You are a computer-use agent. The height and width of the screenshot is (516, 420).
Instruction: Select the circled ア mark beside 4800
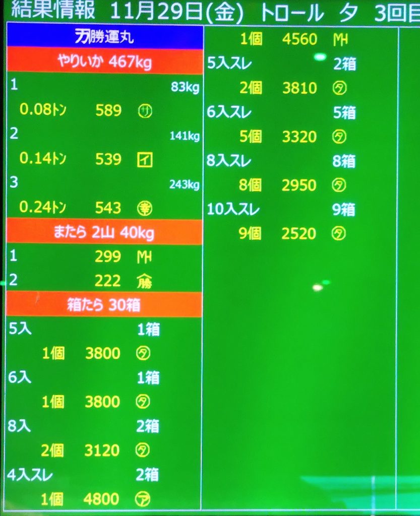(143, 499)
